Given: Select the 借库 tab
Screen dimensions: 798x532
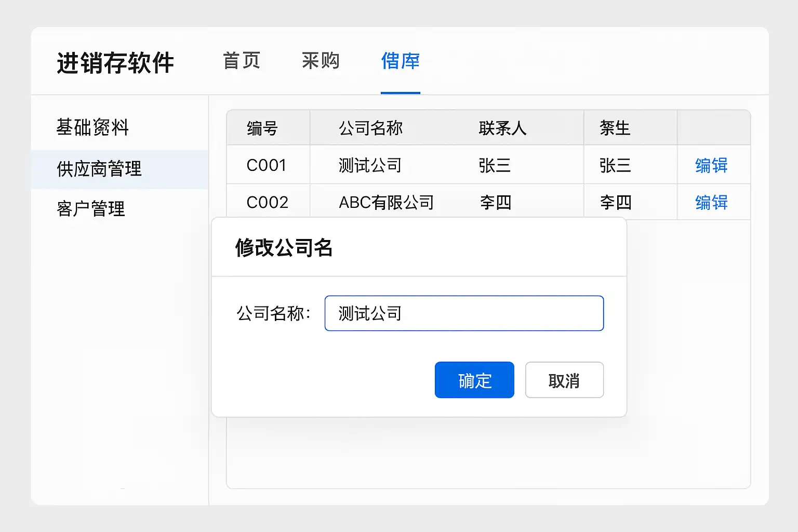Looking at the screenshot, I should pos(400,61).
